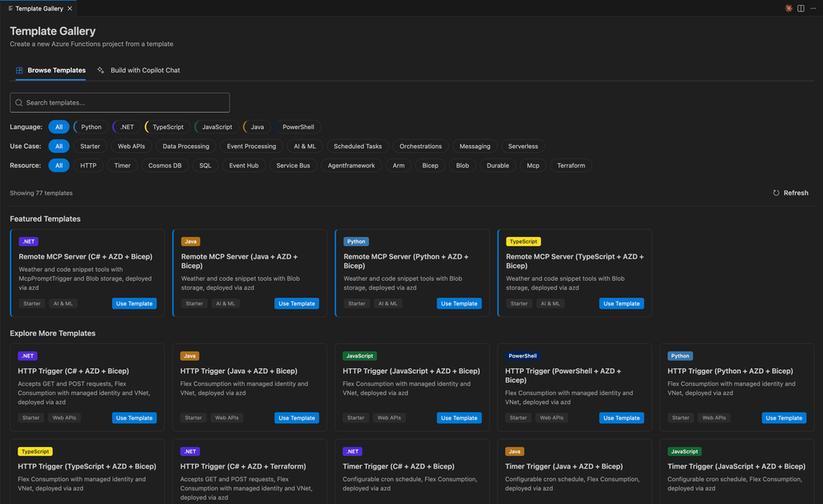Use Template for Remote MCP Server Java

297,304
